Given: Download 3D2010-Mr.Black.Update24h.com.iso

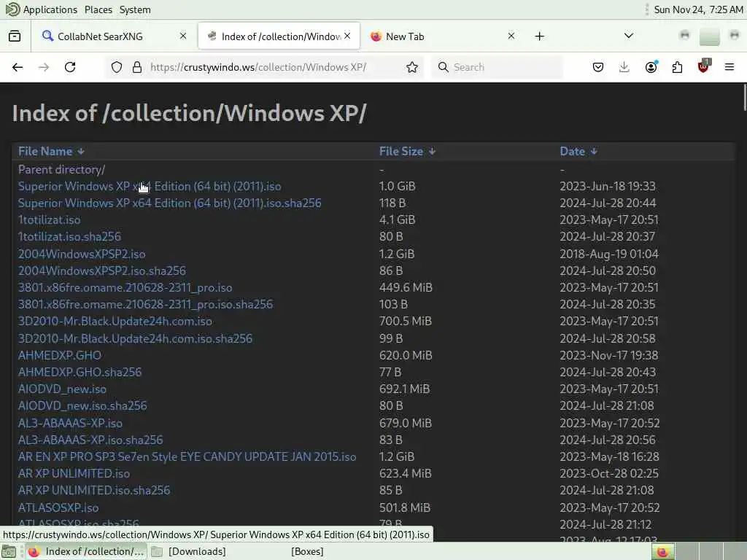Looking at the screenshot, I should pos(115,322).
